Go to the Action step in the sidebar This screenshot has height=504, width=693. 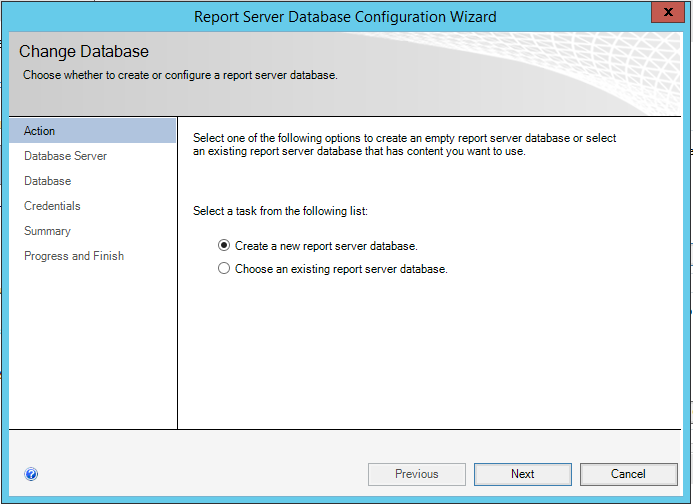coord(40,131)
